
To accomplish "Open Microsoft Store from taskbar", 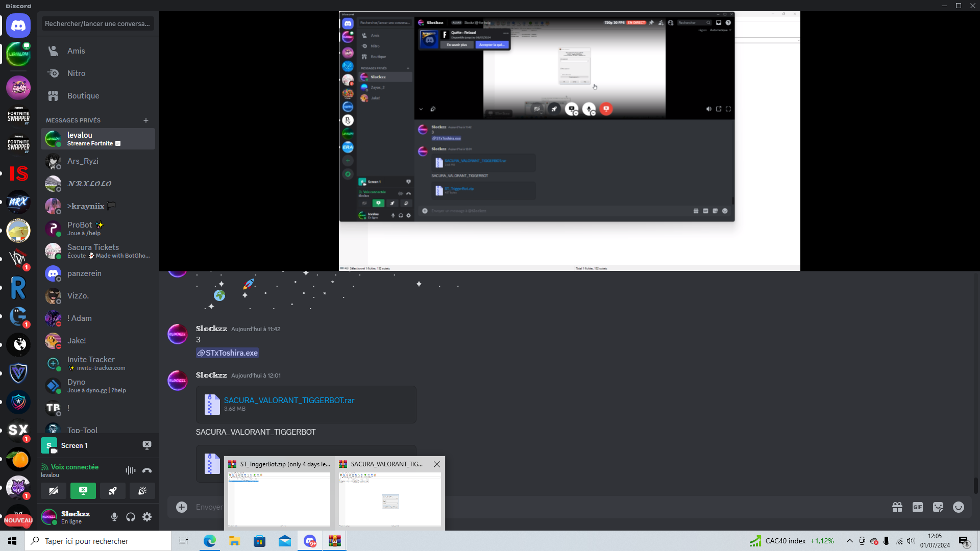I will pos(259,541).
